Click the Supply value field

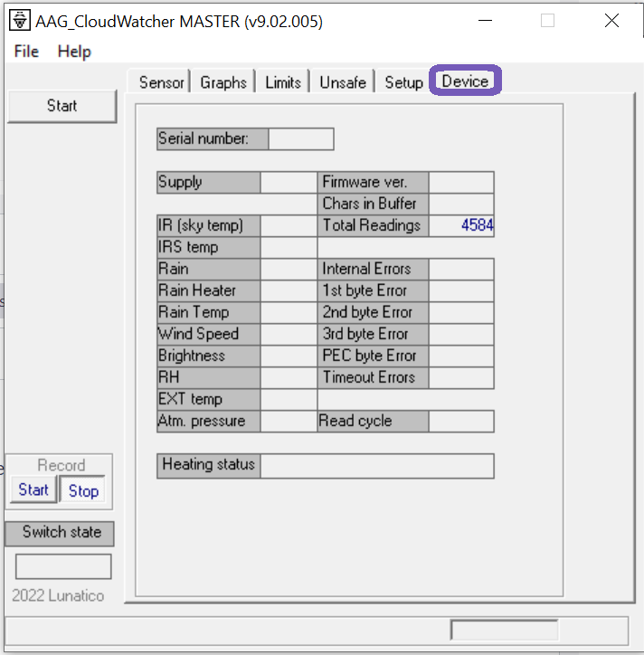click(289, 183)
